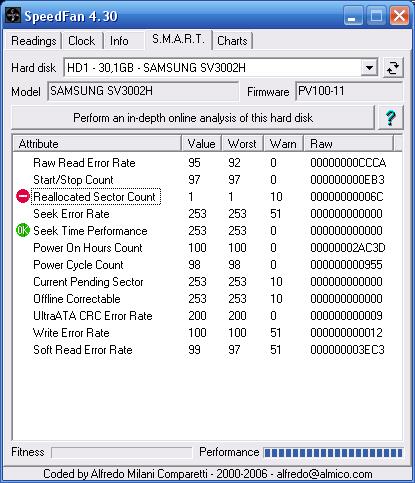The image size is (415, 483).
Task: Click the Attribute column header
Action: tap(97, 144)
